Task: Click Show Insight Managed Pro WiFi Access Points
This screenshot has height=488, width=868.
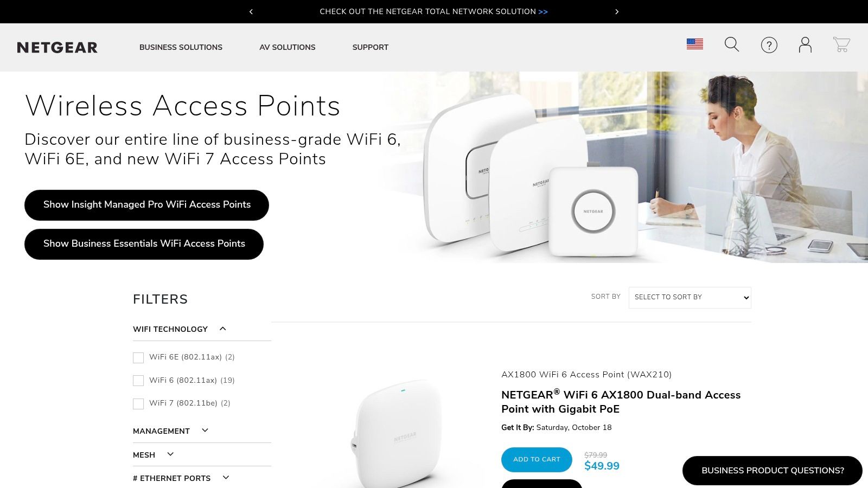Action: (x=146, y=205)
